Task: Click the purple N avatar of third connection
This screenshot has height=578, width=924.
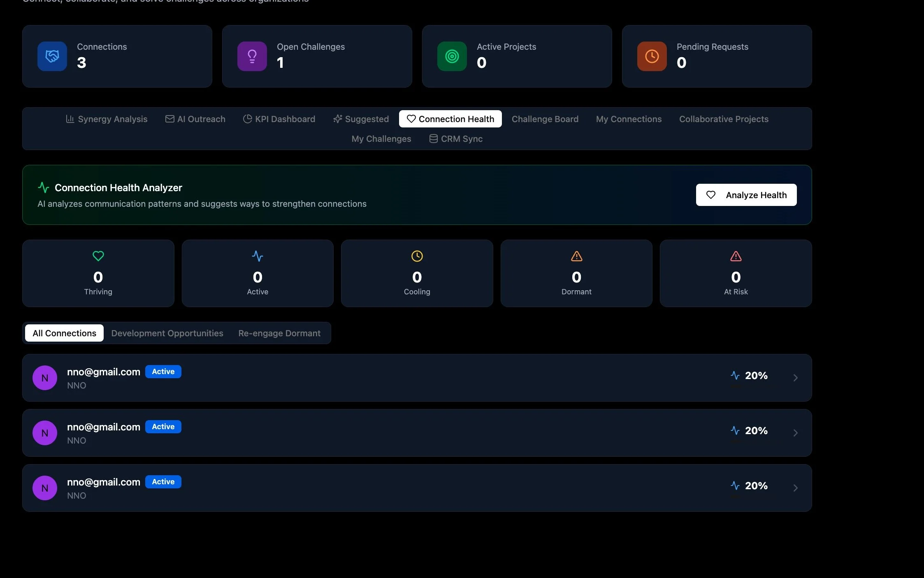Action: tap(45, 488)
